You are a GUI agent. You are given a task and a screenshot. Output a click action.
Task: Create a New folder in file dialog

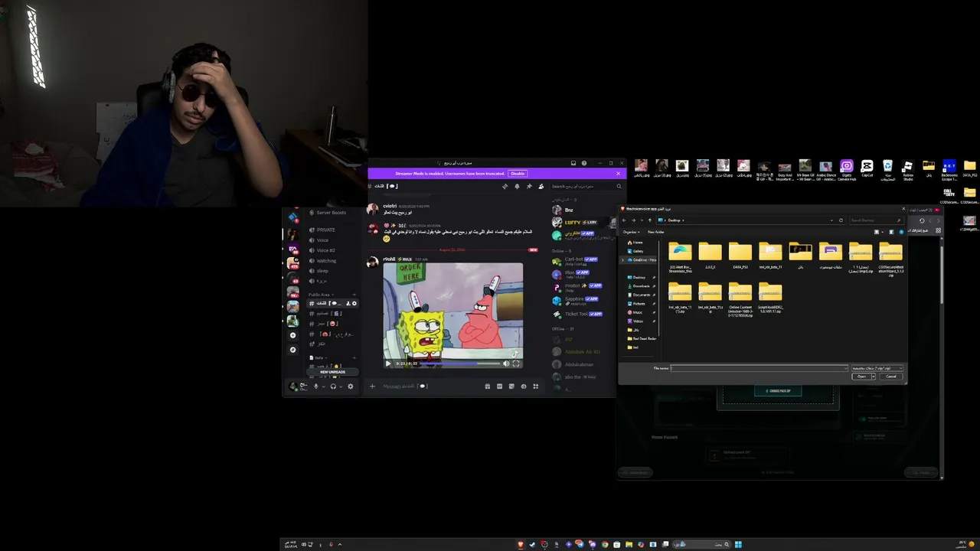pos(656,232)
